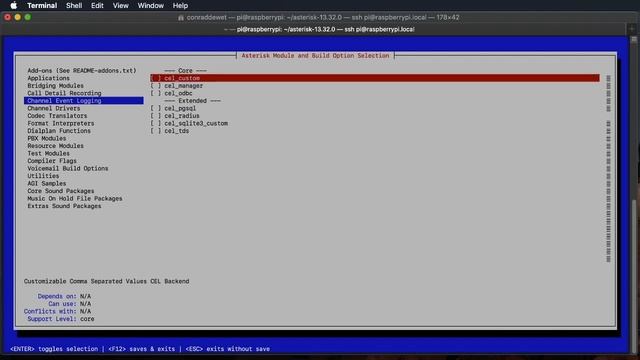Select the Bridging Modules category
The image size is (640, 360).
pos(55,86)
